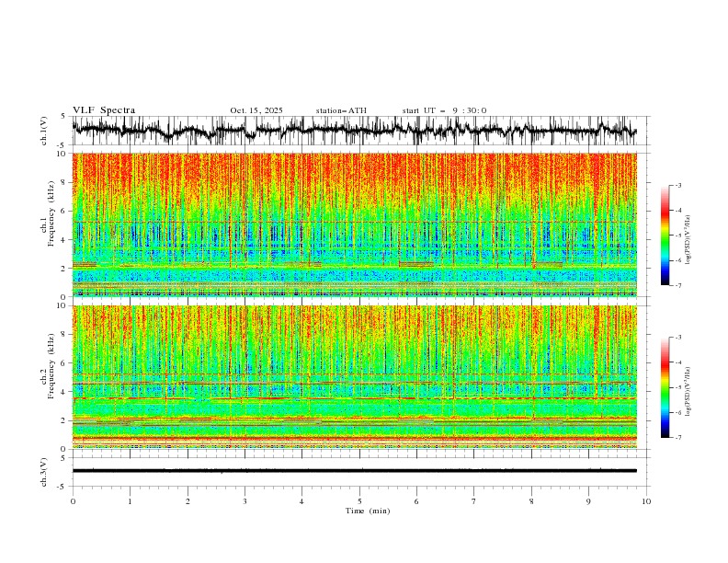Click time axis tick label "1"

coord(130,501)
